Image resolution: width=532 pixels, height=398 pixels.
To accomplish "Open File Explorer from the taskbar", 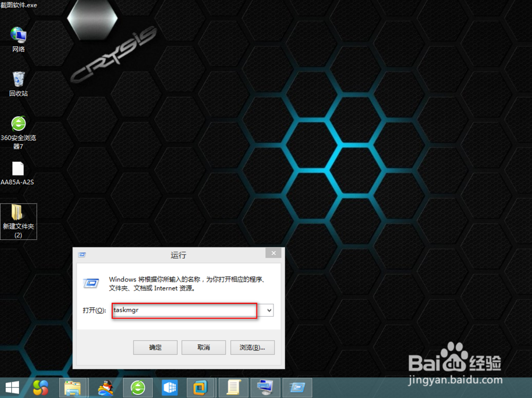I will click(72, 387).
